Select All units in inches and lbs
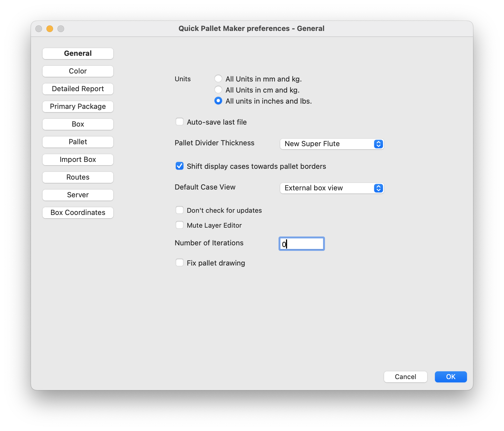This screenshot has width=504, height=431. pos(218,101)
